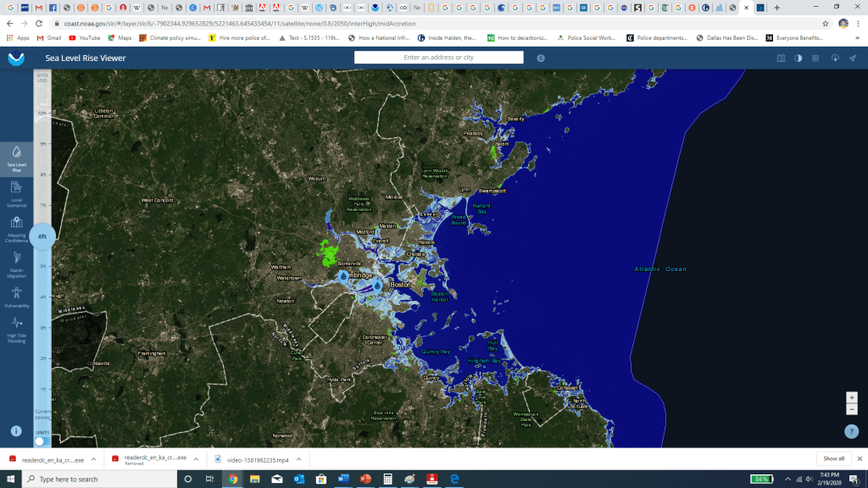Click the 6ft water level slider handle

point(42,237)
